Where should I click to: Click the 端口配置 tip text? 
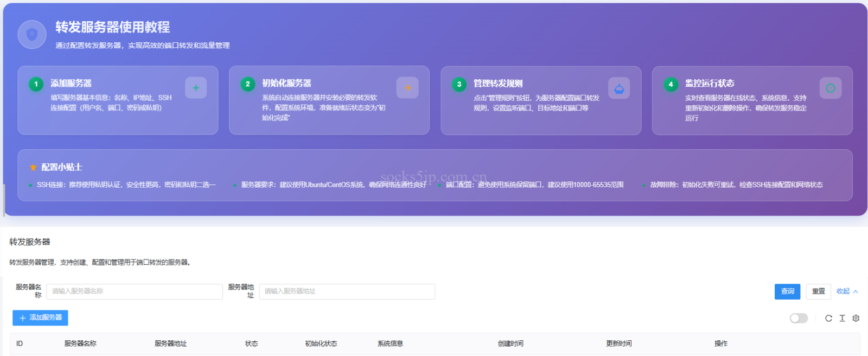click(x=534, y=185)
